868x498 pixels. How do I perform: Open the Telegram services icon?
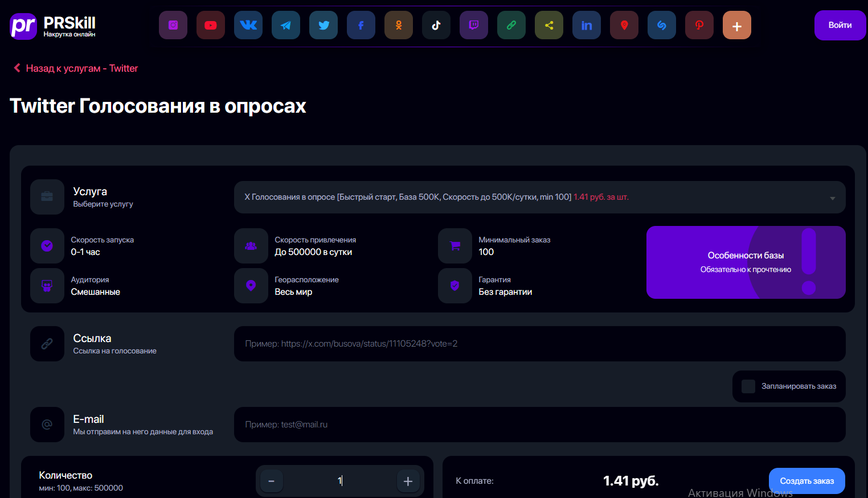pyautogui.click(x=286, y=25)
